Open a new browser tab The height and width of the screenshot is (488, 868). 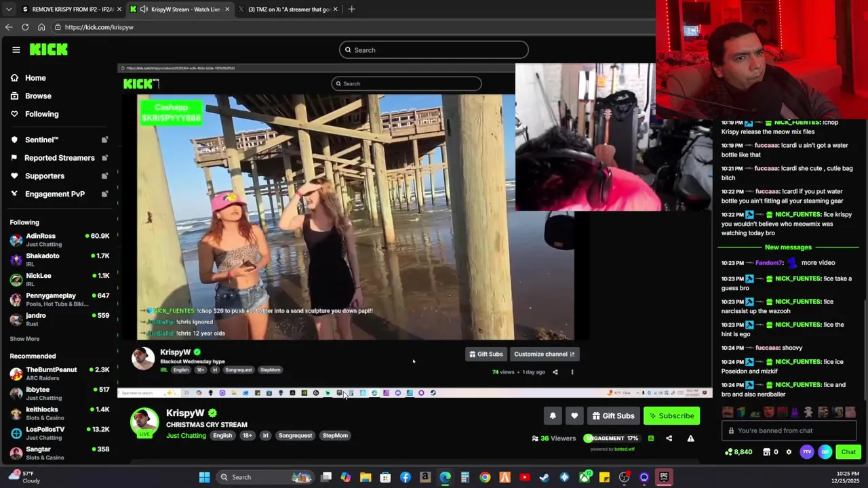pyautogui.click(x=352, y=9)
